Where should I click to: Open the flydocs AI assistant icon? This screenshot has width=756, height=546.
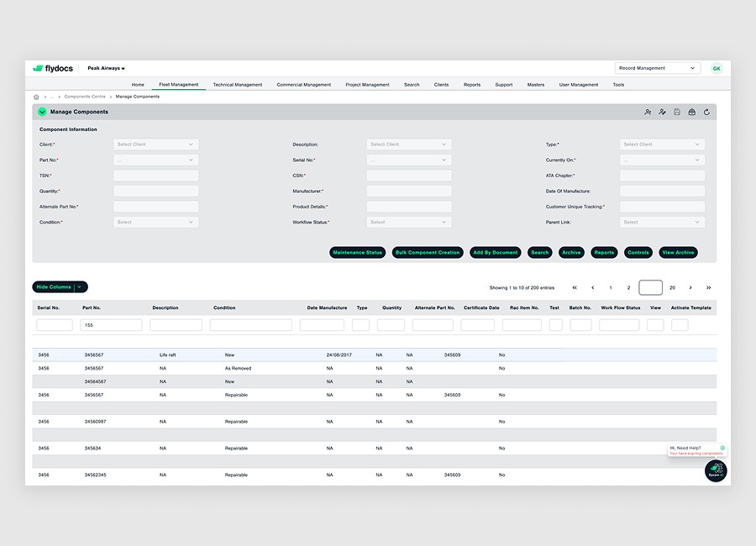(716, 470)
